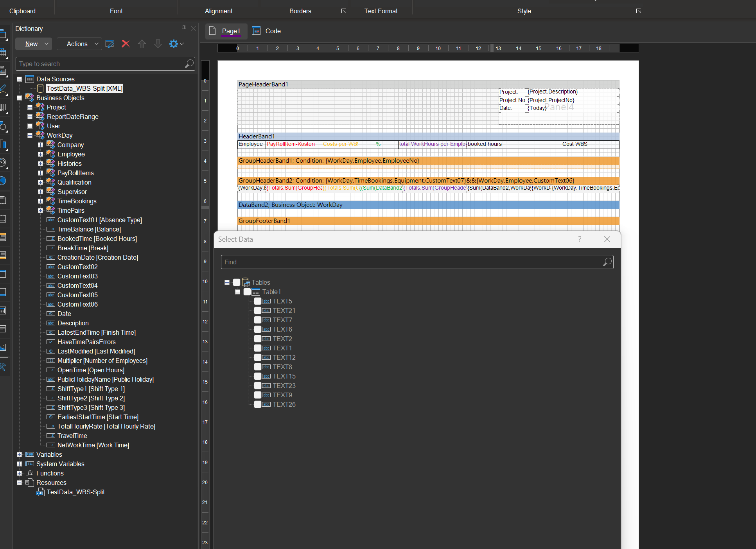Viewport: 756px width, 549px height.
Task: Click the Variables icon in tree
Action: coord(30,454)
